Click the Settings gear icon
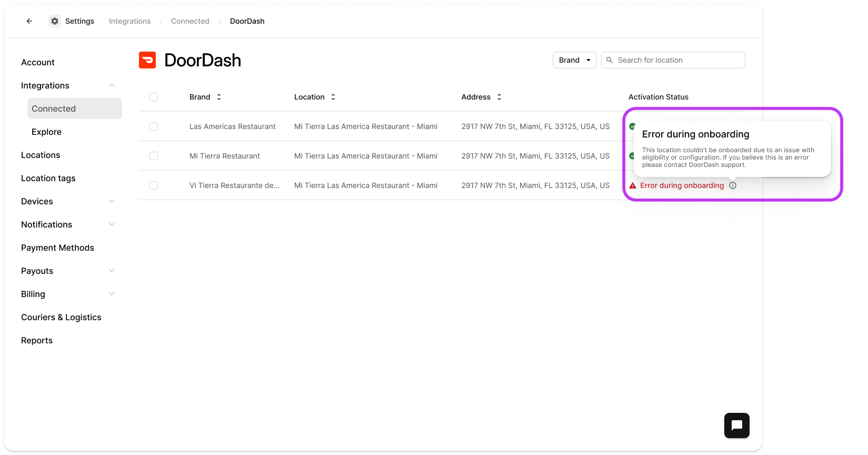Image resolution: width=868 pixels, height=455 pixels. coord(55,21)
